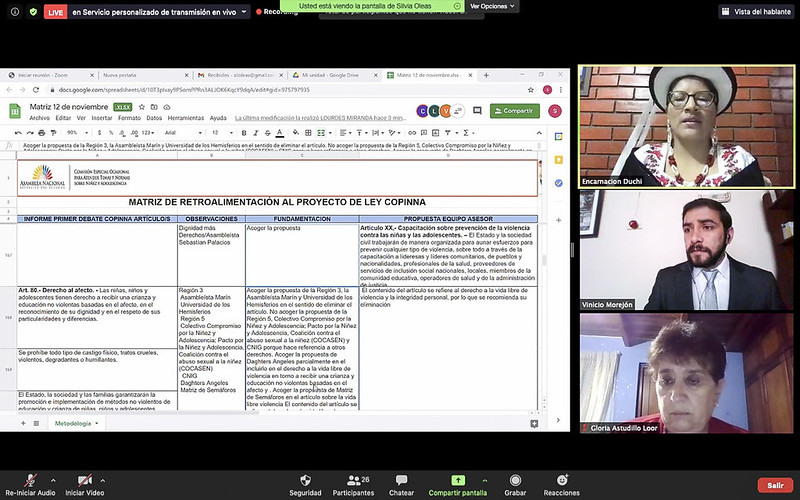
Task: Open the text color picker
Action: (280, 133)
